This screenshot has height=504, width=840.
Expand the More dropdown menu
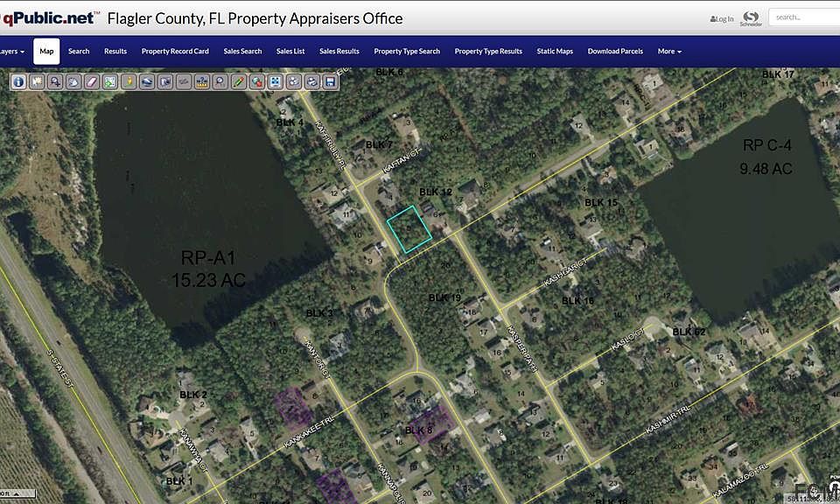click(x=669, y=52)
